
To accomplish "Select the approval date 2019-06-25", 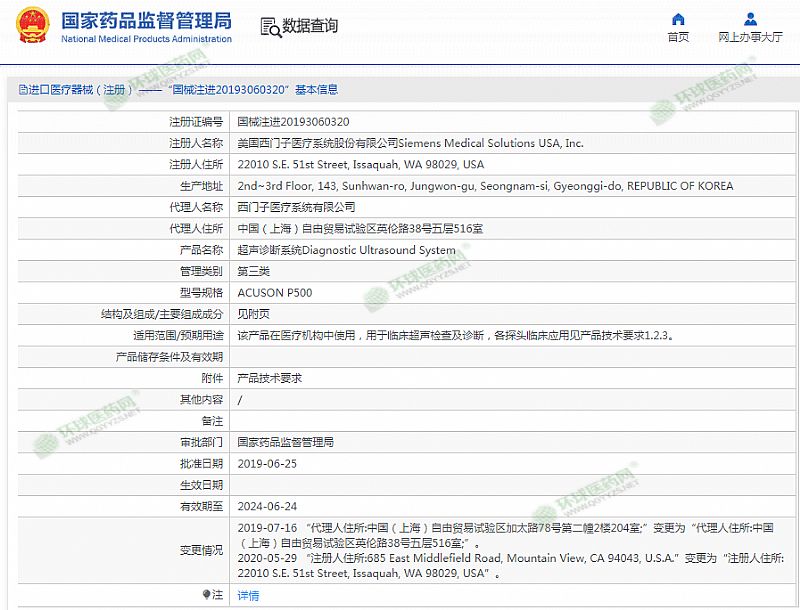I will point(267,464).
